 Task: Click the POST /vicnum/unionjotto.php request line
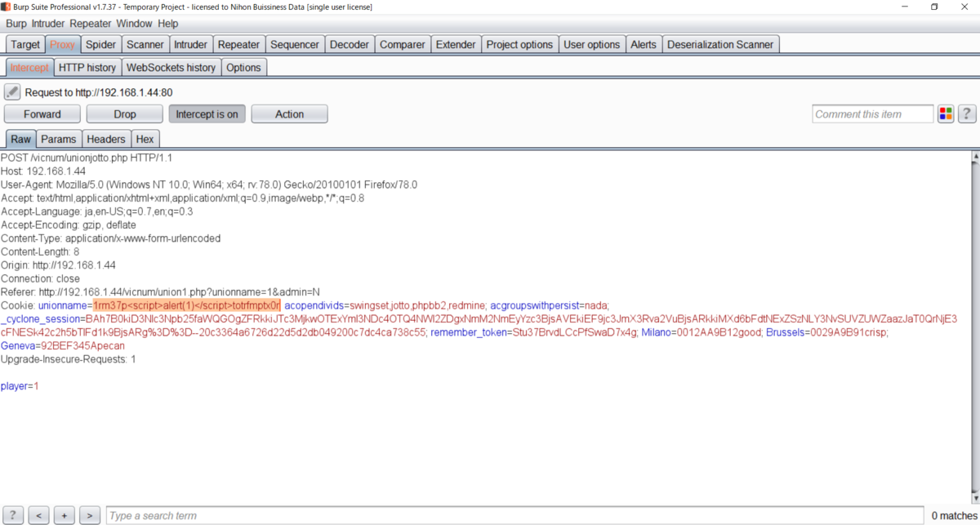[87, 158]
